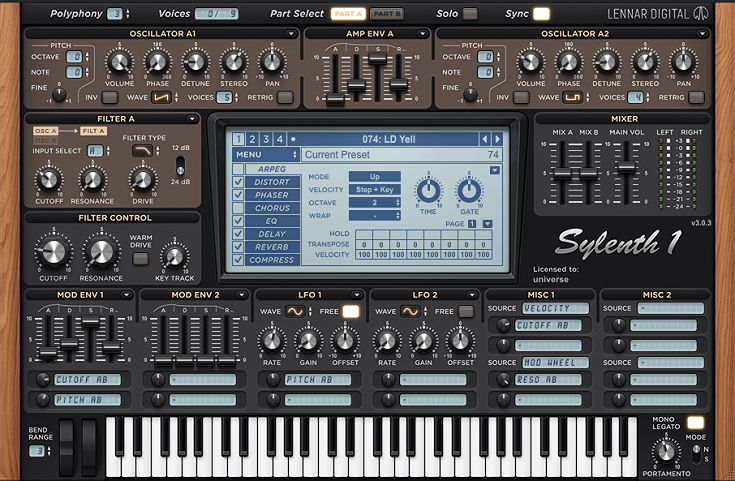Adjust the Mixer MIX A fader
Screen dimensions: 735x481
click(x=562, y=173)
